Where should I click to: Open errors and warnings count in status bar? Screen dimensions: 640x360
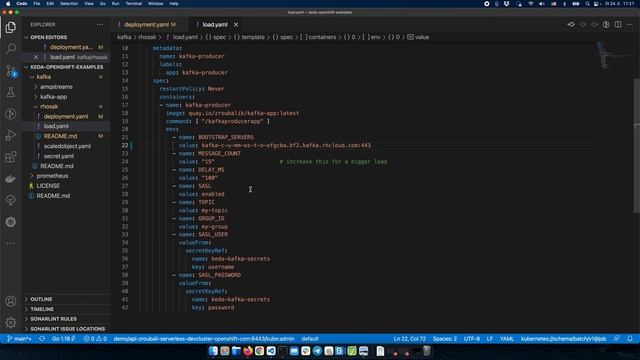tap(95, 339)
